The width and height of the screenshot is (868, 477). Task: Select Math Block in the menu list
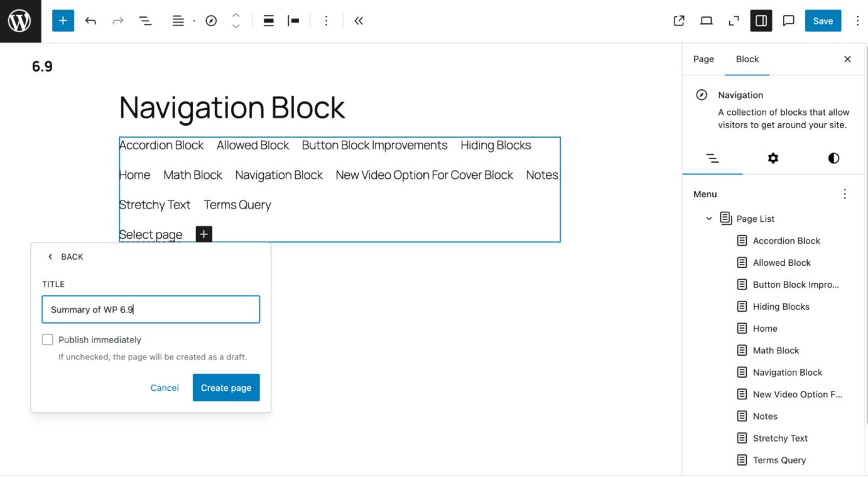(776, 351)
